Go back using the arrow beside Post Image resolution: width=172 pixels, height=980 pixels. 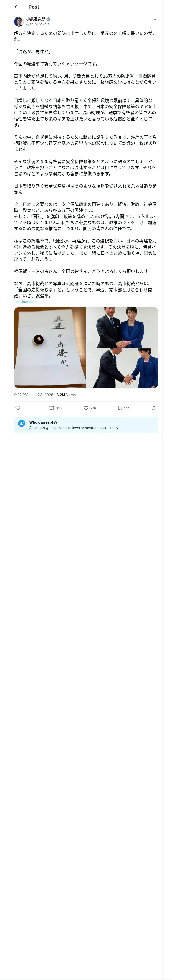click(x=16, y=7)
